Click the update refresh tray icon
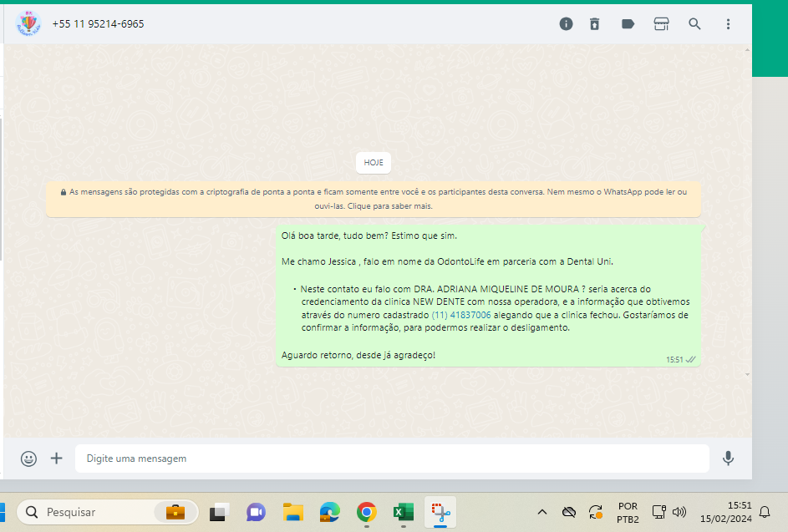Screen dimensions: 788x532 596,512
